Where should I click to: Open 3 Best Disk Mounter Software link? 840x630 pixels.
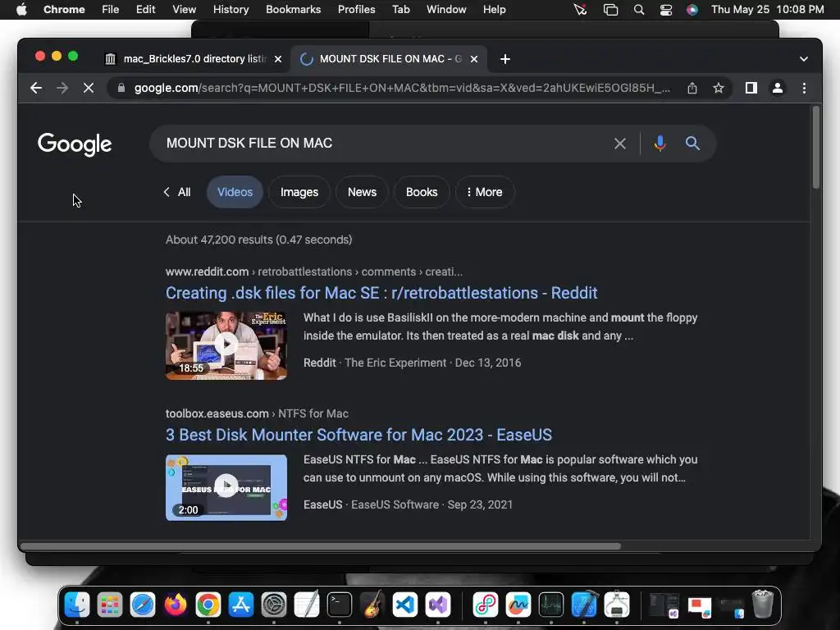click(x=358, y=435)
